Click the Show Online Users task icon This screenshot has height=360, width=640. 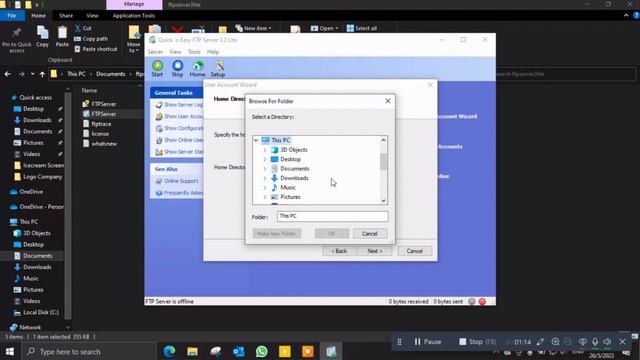pyautogui.click(x=159, y=140)
